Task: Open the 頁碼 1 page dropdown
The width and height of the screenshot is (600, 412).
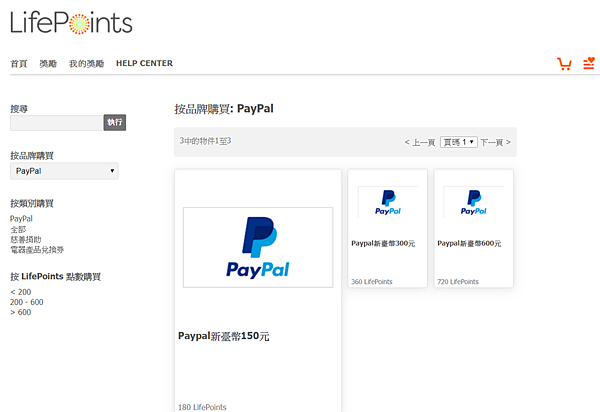Action: coord(458,142)
